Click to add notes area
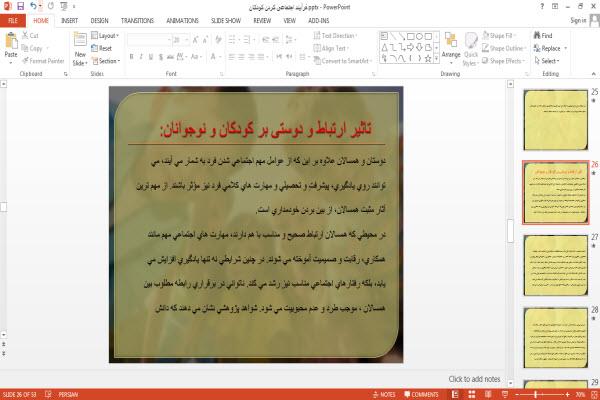Image resolution: width=600 pixels, height=400 pixels. [474, 379]
